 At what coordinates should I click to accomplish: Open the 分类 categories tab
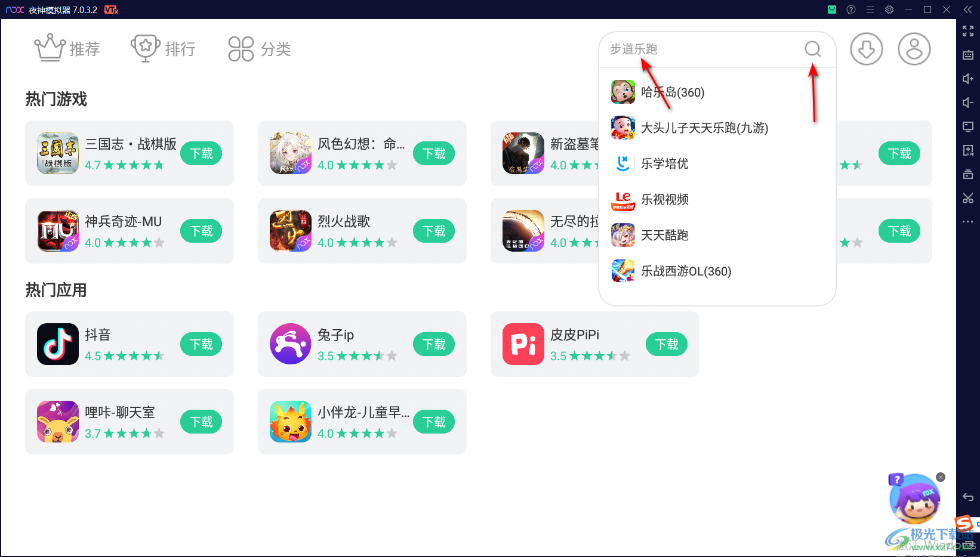pyautogui.click(x=260, y=48)
